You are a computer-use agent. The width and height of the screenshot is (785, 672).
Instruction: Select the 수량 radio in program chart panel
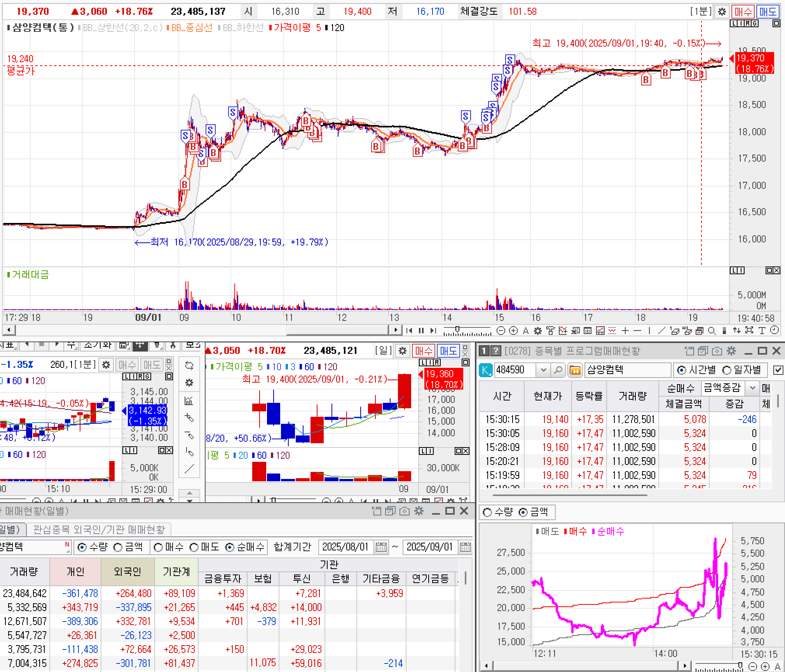pos(487,512)
